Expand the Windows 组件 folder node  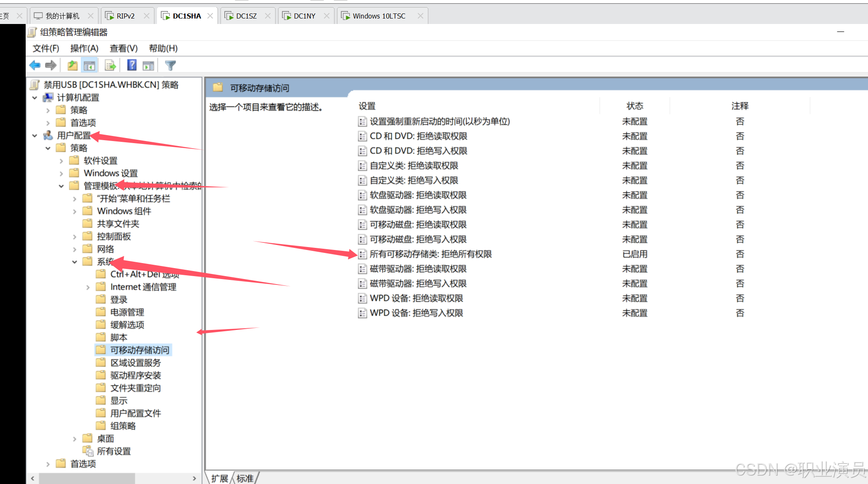[74, 211]
